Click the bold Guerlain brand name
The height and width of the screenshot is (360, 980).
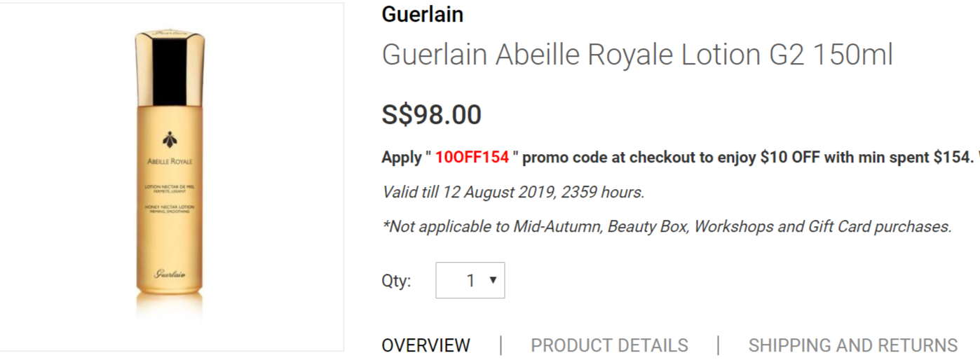[422, 14]
